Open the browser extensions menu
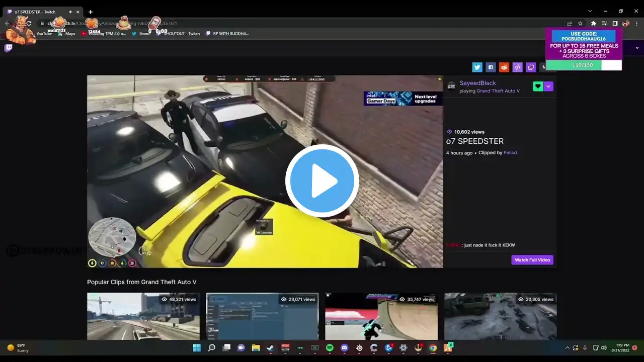This screenshot has height=362, width=644. pos(594,23)
